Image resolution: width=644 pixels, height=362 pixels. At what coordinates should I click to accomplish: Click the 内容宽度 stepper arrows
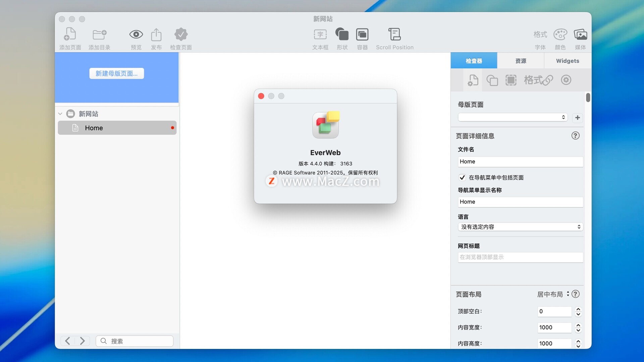pos(578,327)
